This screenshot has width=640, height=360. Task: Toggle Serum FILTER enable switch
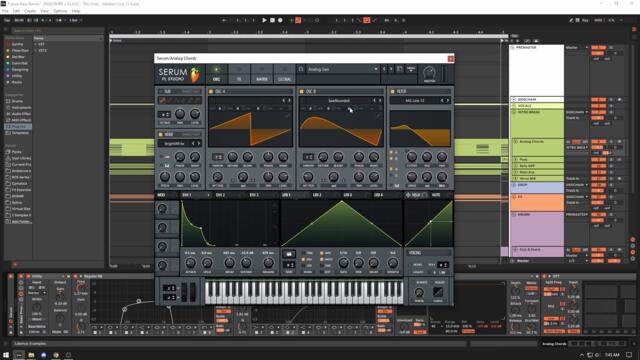392,91
